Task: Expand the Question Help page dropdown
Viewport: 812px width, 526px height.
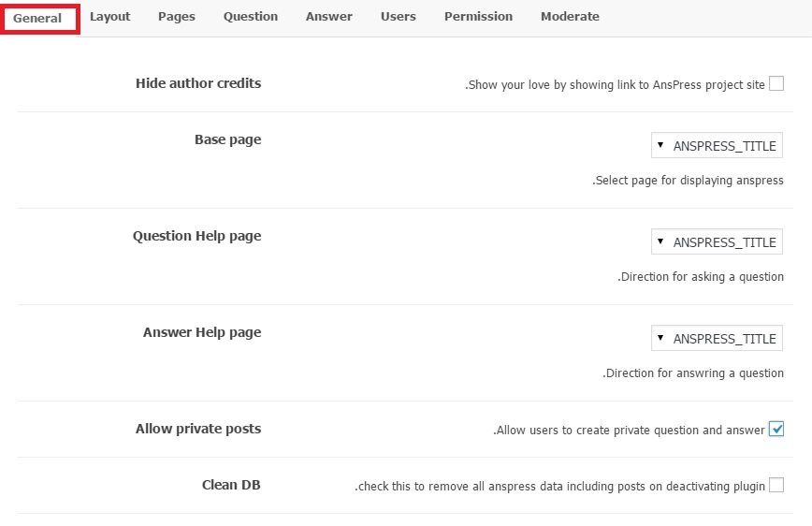Action: 717,242
